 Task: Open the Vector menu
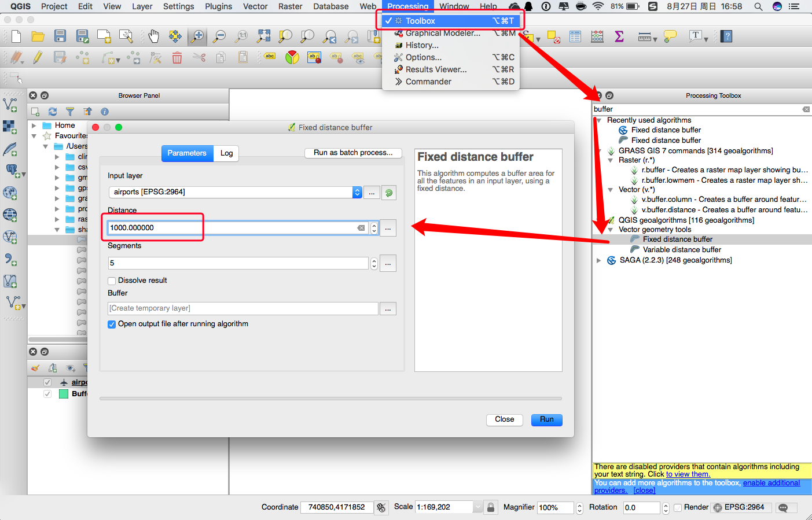[255, 6]
